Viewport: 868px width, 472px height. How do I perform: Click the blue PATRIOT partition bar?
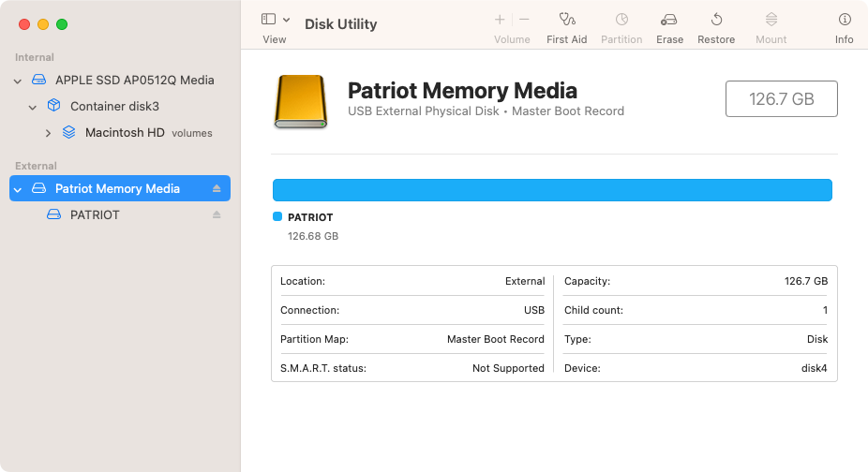pos(552,190)
